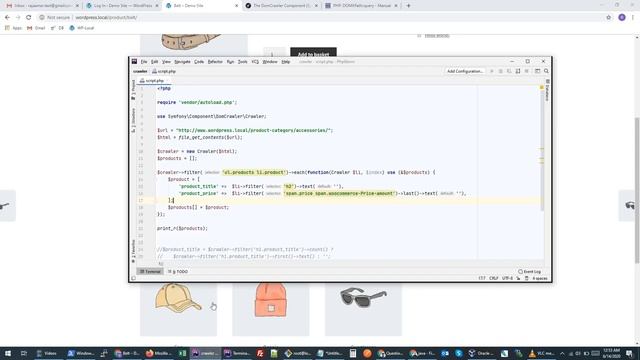Click the cursor position indicator in status bar
This screenshot has height=360, width=640.
[482, 278]
